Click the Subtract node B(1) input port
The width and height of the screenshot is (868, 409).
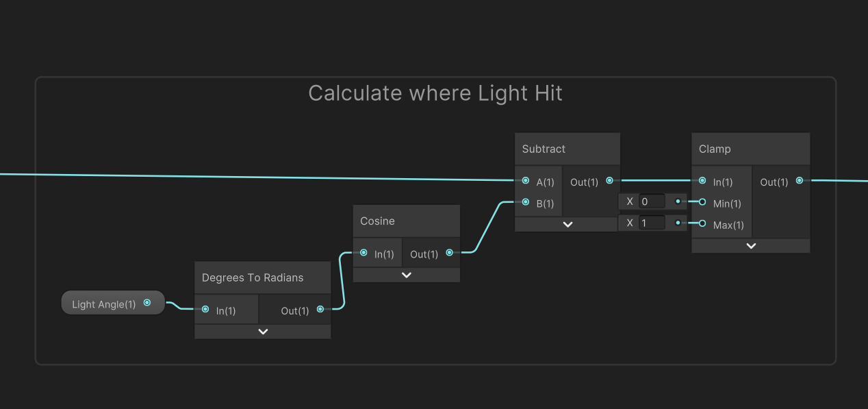[x=525, y=202]
